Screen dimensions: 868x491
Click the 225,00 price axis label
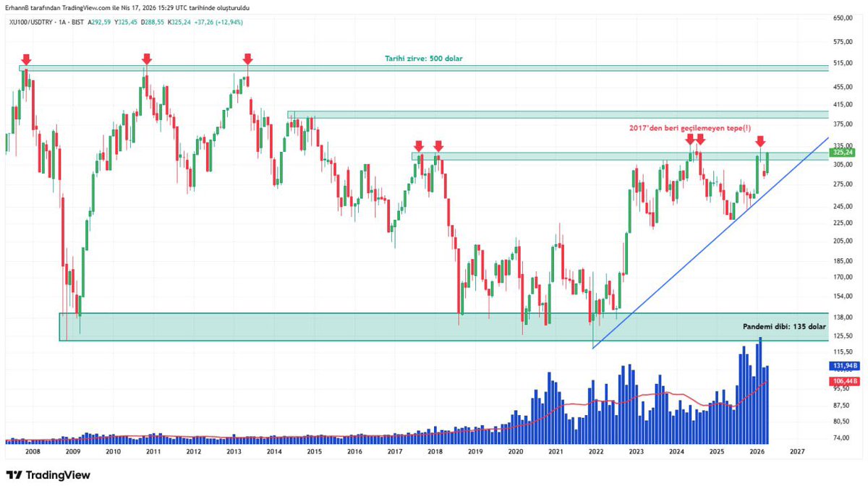[x=842, y=223]
